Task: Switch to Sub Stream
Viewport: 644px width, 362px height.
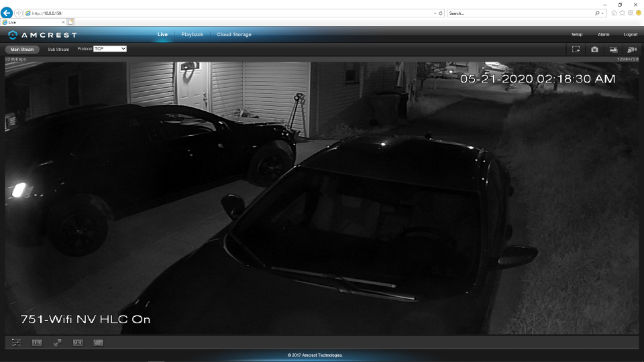Action: click(x=58, y=49)
